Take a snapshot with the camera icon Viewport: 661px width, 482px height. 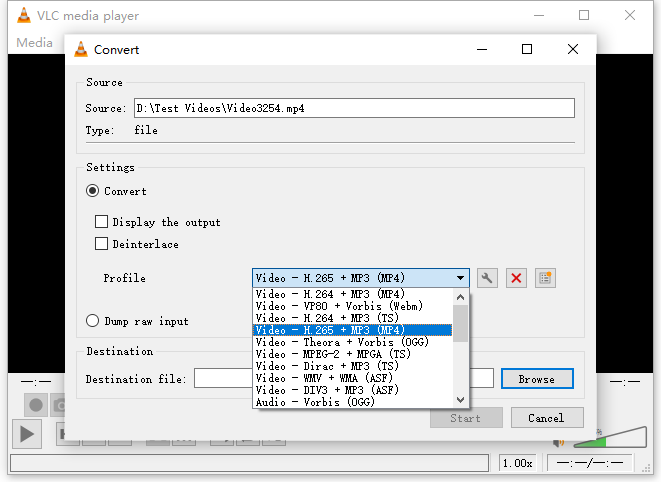58,405
